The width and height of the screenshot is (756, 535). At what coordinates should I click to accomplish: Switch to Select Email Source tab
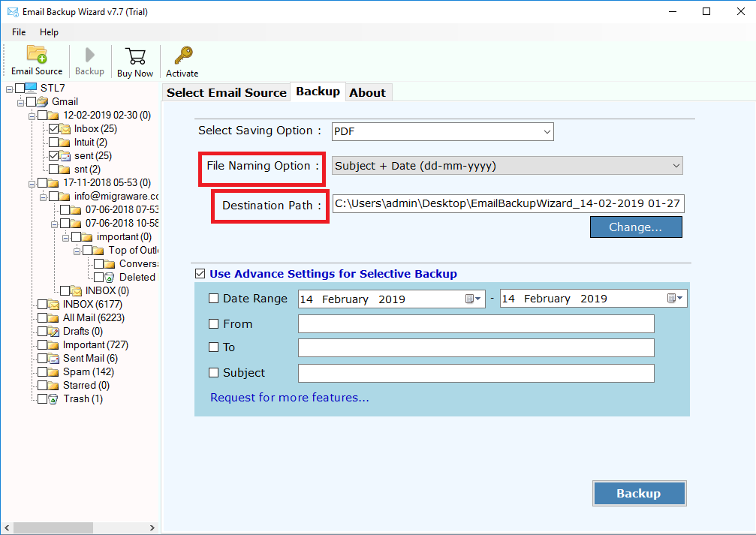(227, 92)
